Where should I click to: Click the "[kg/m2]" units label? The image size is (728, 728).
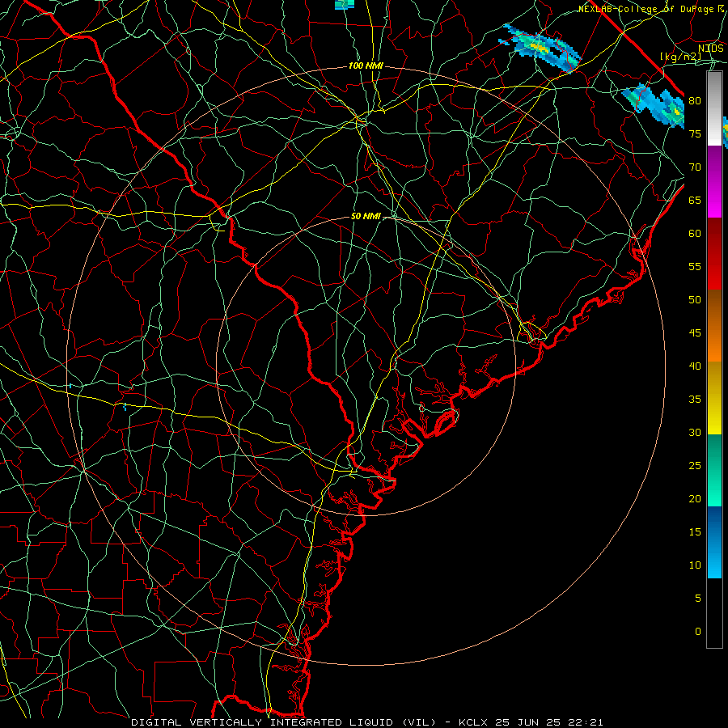(x=680, y=57)
